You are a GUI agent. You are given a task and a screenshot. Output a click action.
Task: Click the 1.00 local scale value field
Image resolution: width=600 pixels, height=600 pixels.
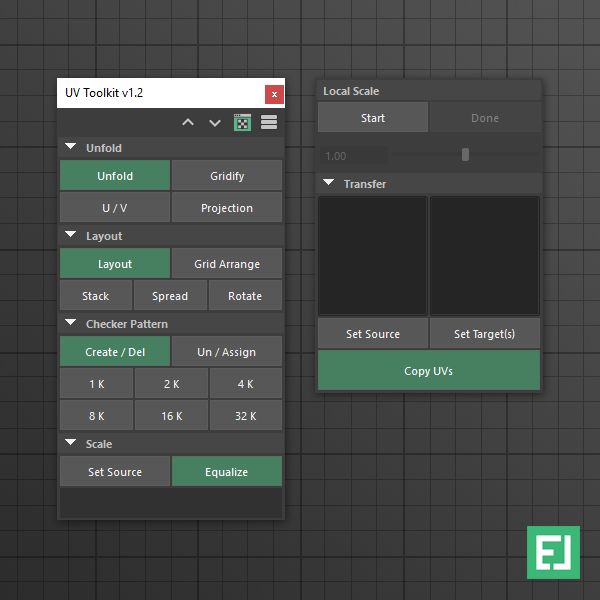pos(354,155)
